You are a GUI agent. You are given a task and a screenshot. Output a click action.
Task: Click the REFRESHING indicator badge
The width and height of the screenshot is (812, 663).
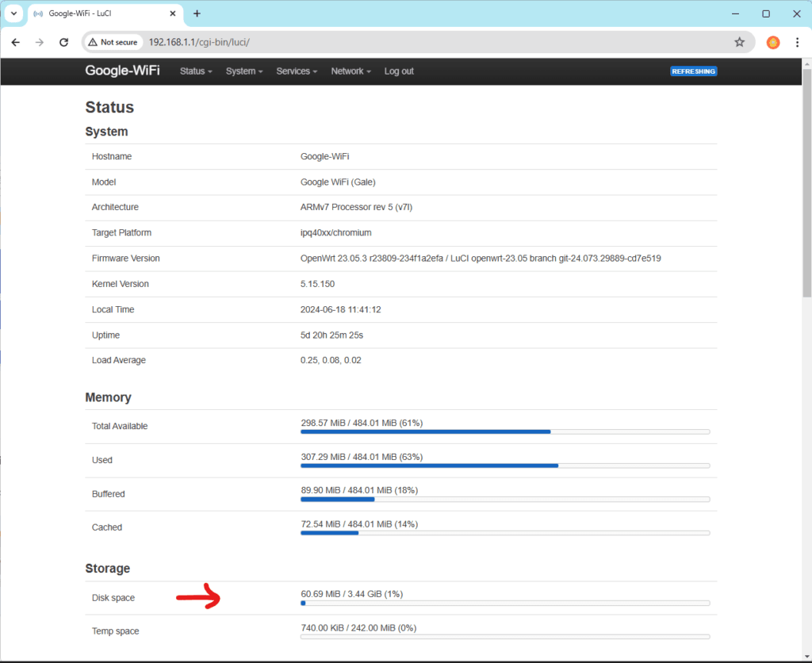[693, 71]
